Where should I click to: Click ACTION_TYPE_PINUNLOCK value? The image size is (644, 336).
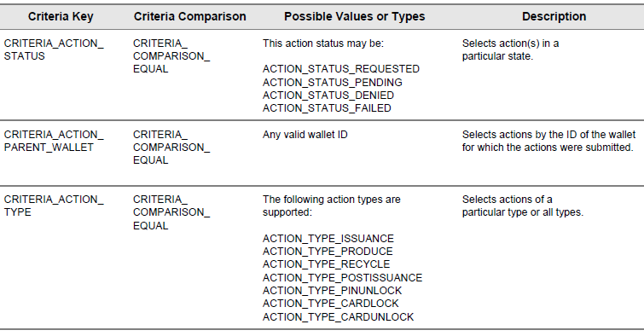tap(333, 291)
